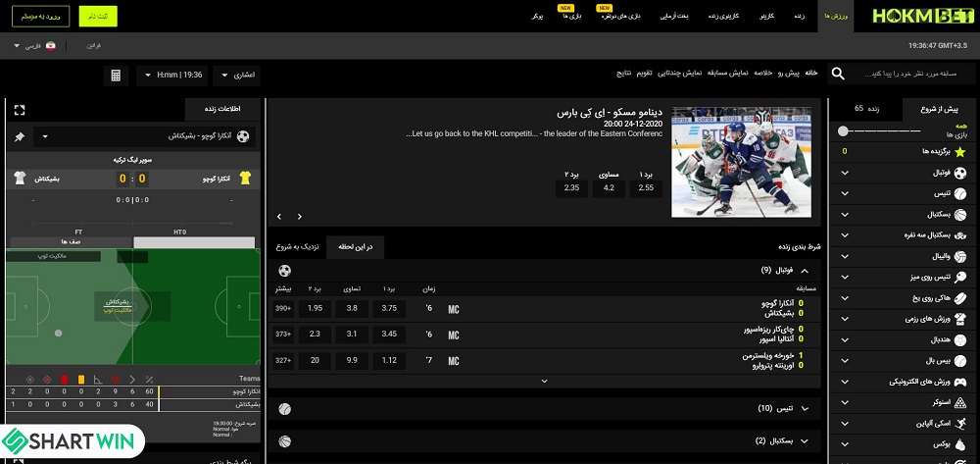Expand the بسکتبال (2) live section
The height and width of the screenshot is (464, 980).
tap(805, 440)
